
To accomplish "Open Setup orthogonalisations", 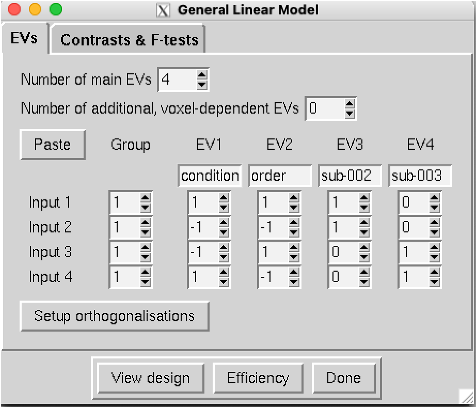I will point(115,316).
